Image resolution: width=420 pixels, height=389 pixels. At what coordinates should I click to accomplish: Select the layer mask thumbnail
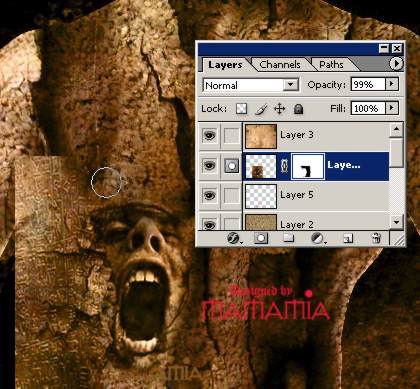coord(308,166)
